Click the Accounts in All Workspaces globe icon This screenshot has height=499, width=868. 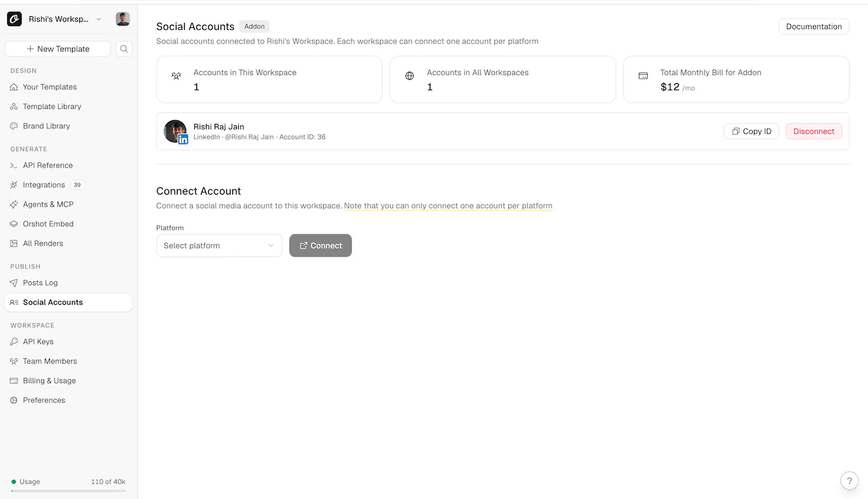(x=409, y=76)
